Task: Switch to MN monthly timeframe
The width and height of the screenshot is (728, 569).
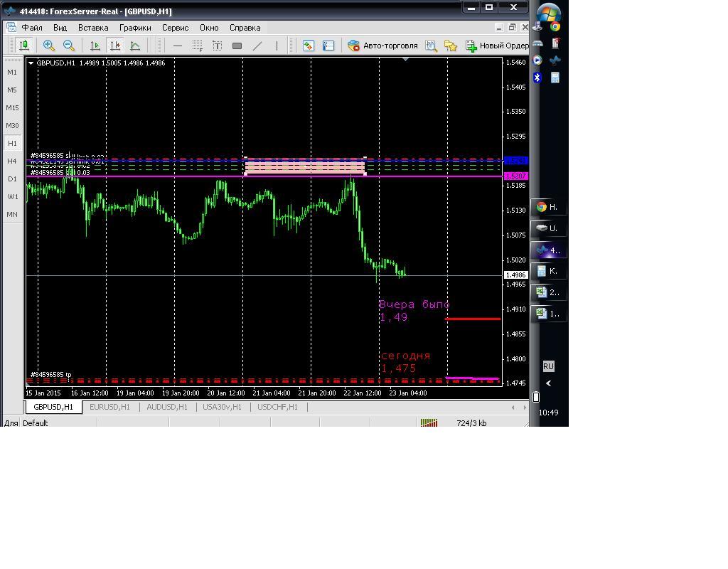Action: coord(12,215)
